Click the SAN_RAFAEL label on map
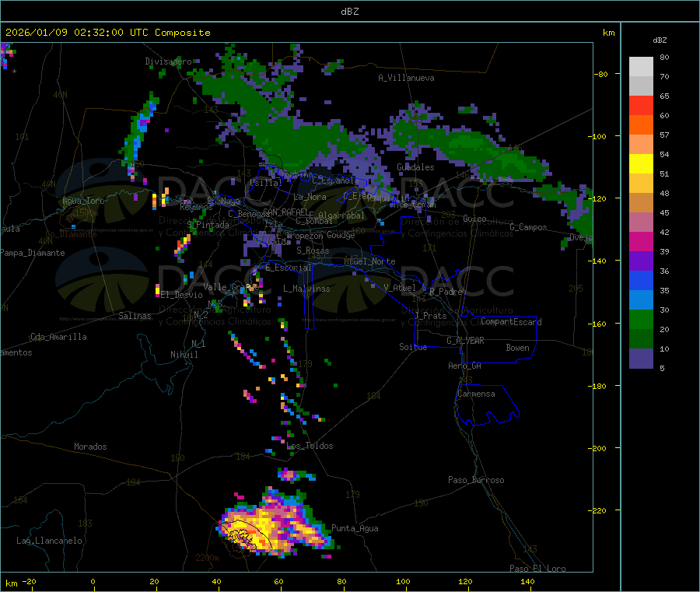This screenshot has height=592, width=700. click(x=285, y=211)
